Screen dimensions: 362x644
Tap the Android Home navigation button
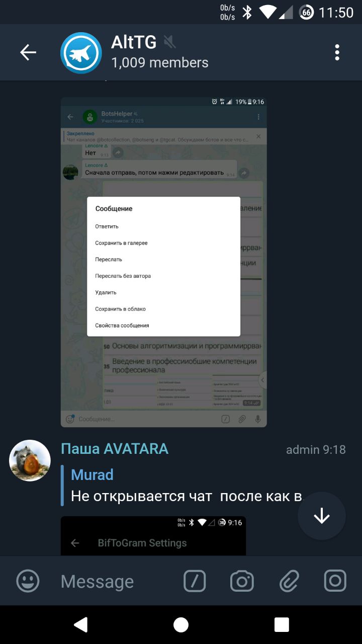[x=181, y=625]
